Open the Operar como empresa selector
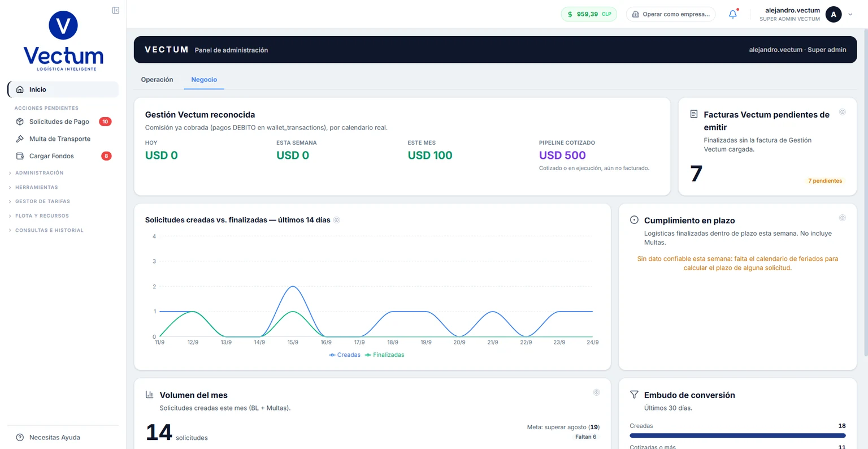 tap(671, 14)
